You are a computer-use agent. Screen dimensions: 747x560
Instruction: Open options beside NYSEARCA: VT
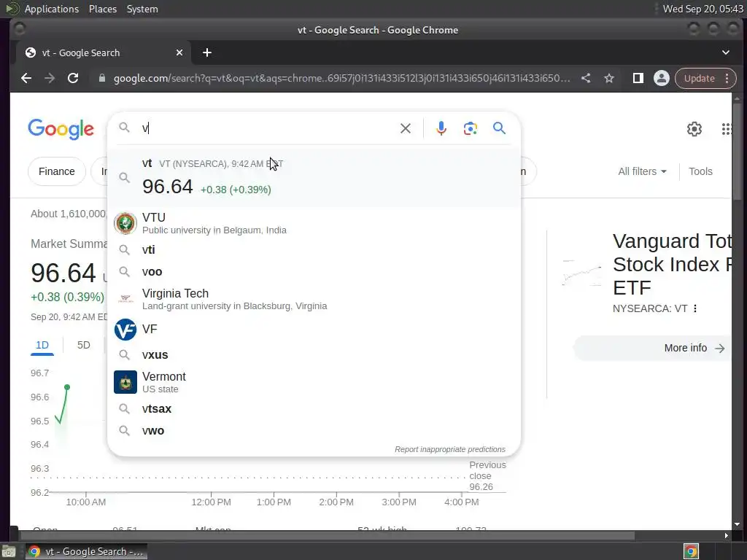(695, 308)
